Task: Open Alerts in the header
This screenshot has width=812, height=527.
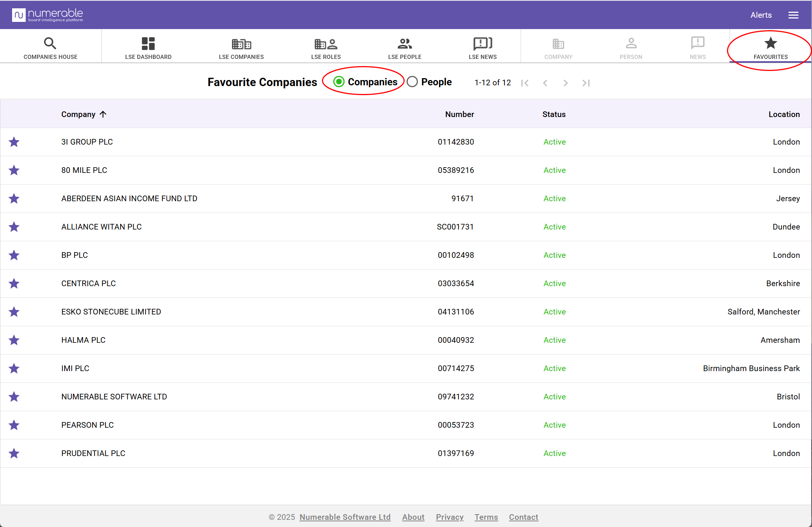Action: pos(761,15)
